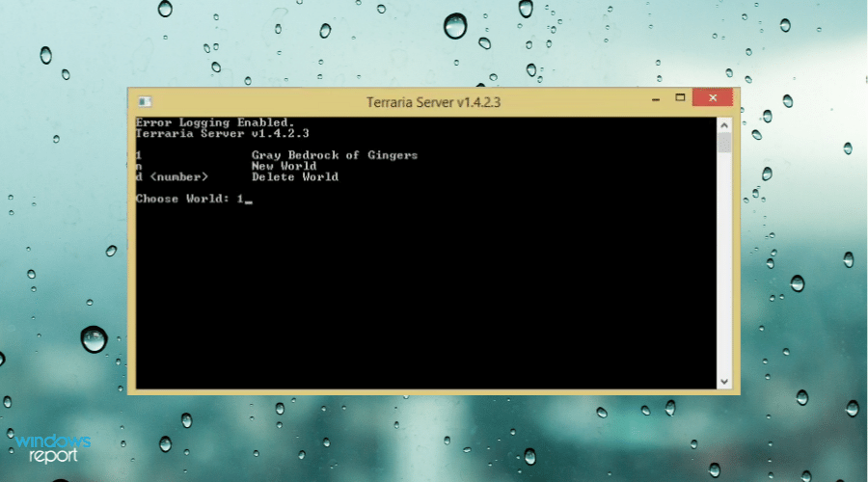The width and height of the screenshot is (868, 482).
Task: Minimize the Terraria Server window
Action: (x=656, y=99)
